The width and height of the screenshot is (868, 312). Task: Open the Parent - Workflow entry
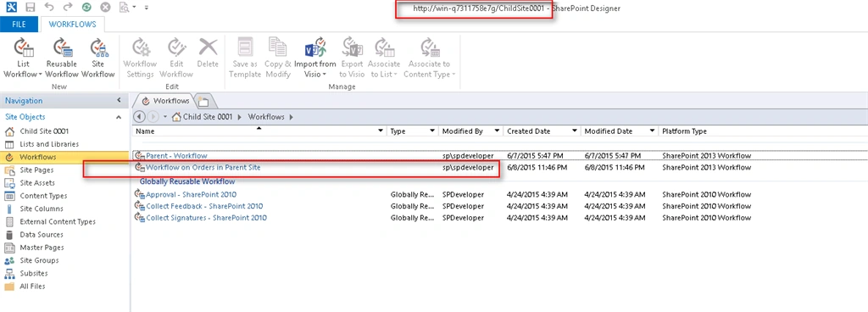(x=176, y=155)
